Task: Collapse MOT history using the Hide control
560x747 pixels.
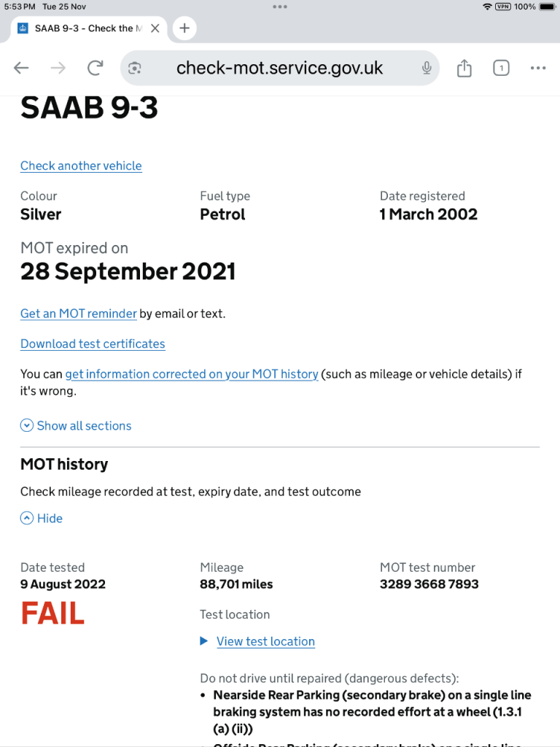Action: point(42,518)
